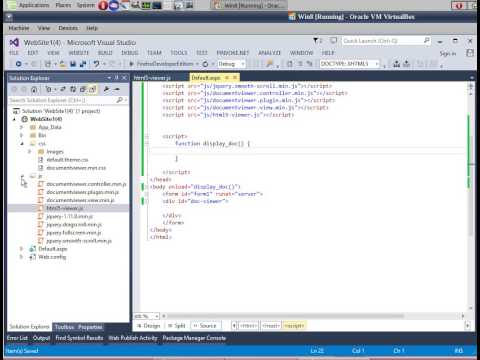Screen dimensions: 480x360
Task: Switch to the html5-viewer.js editor tab
Action: [x=152, y=78]
